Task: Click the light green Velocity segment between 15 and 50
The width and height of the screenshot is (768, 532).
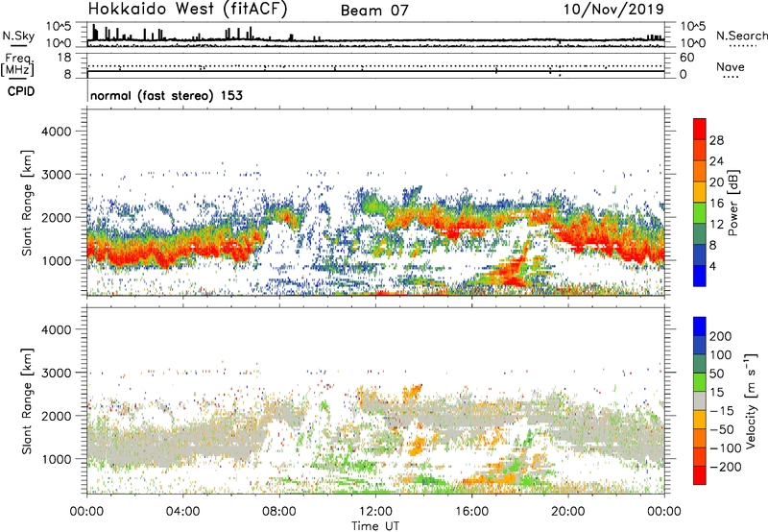Action: pyautogui.click(x=700, y=382)
